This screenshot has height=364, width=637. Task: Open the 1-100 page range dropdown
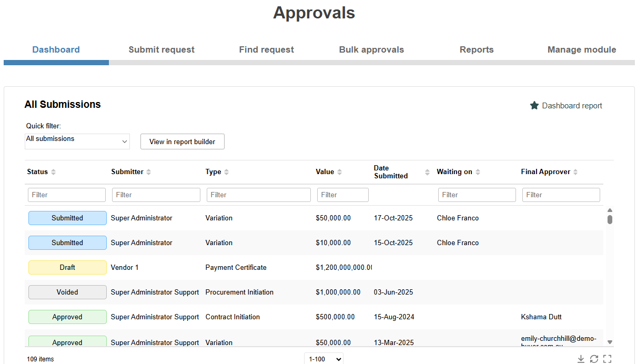pos(323,359)
